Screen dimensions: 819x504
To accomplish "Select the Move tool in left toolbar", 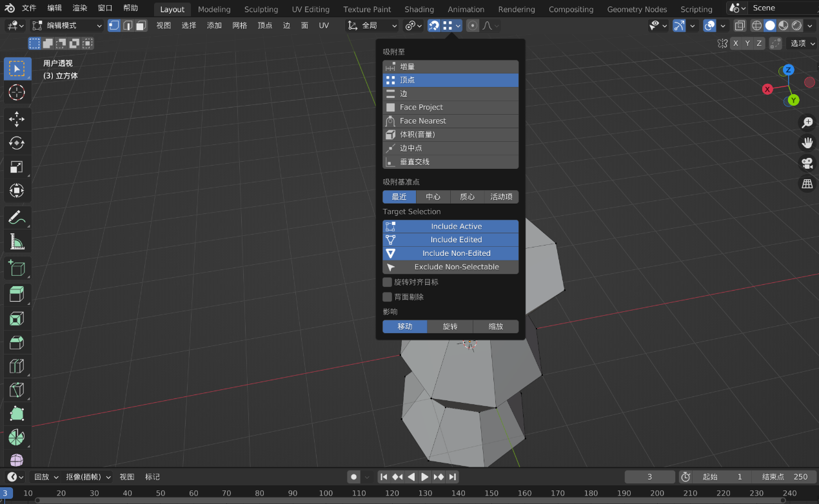I will pyautogui.click(x=17, y=119).
